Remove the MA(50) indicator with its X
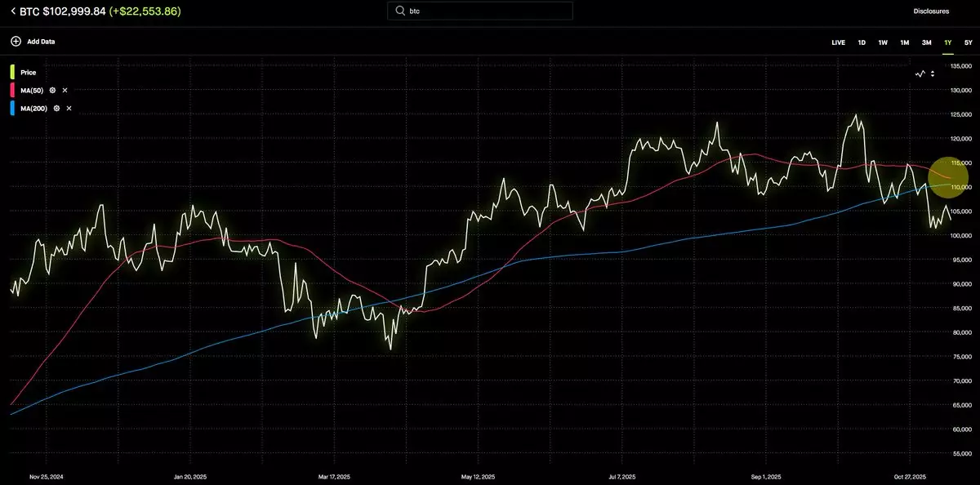 coord(65,90)
